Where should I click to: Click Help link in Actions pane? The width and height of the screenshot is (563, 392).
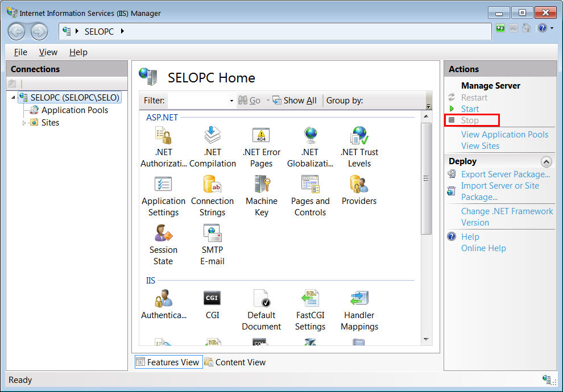(x=470, y=237)
